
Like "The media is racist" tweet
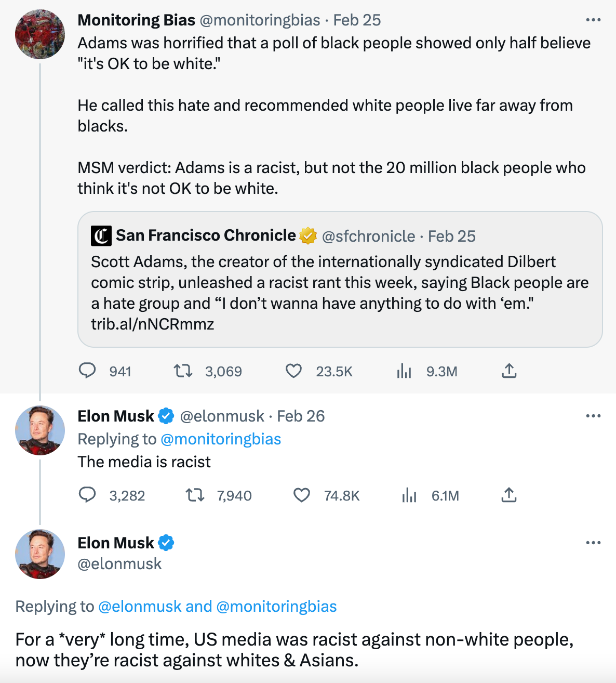[302, 495]
